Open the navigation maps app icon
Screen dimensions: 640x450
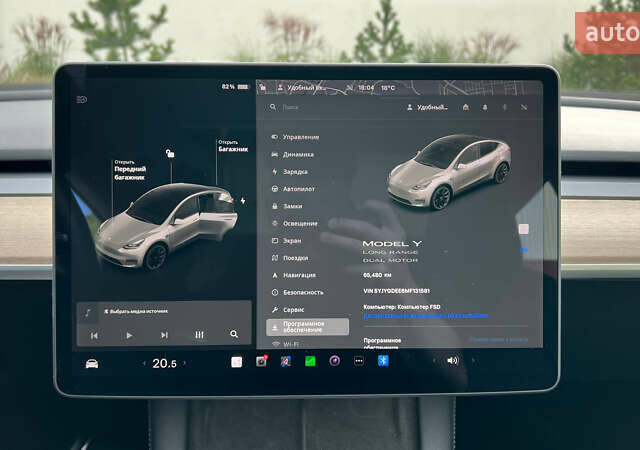(286, 361)
